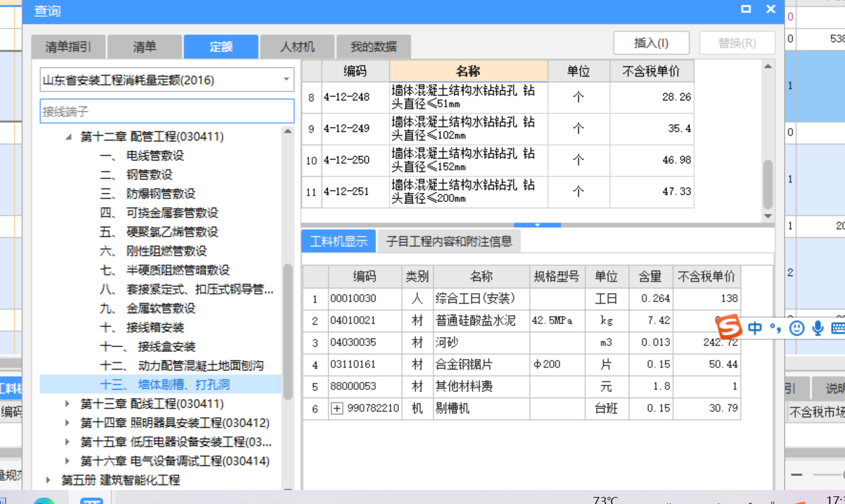Click the 类别 column header
Viewport: 845px width, 504px height.
pos(417,277)
